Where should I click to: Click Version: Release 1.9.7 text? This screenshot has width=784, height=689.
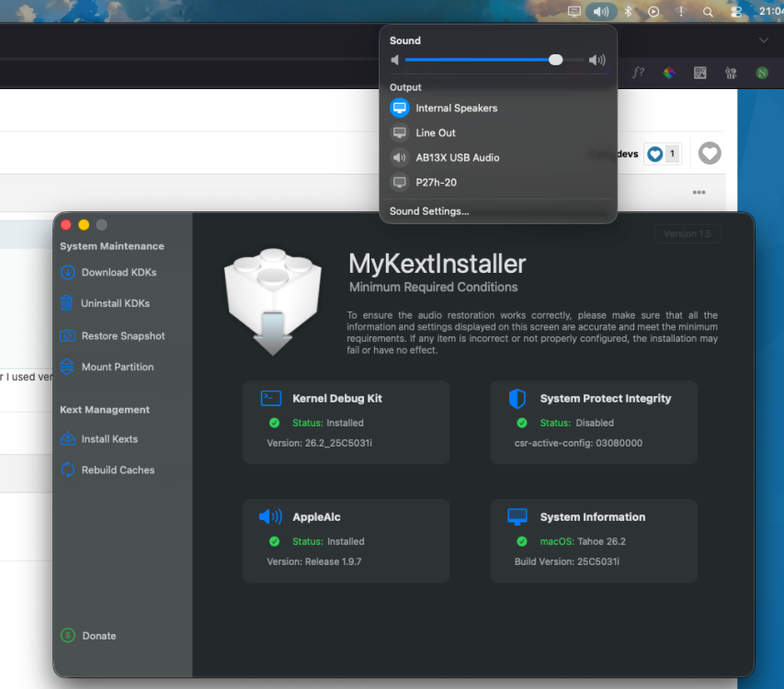coord(314,561)
